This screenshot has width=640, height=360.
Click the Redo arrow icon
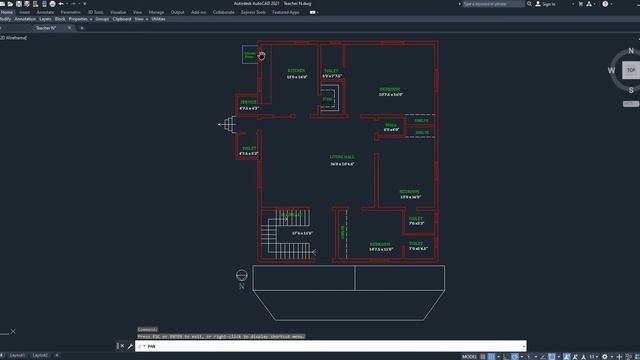click(x=73, y=4)
